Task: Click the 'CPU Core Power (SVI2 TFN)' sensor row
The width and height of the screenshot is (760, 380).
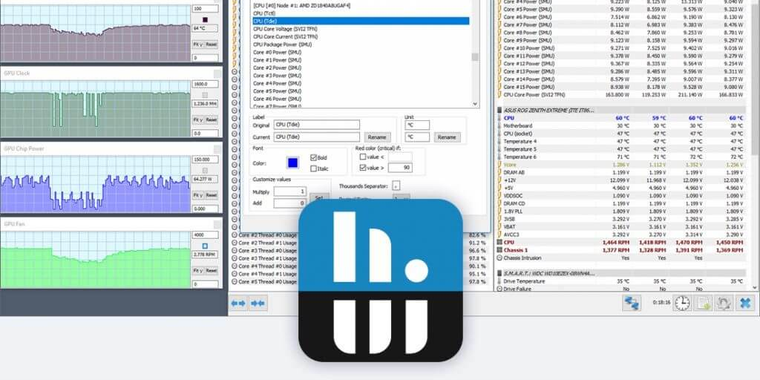Action: [621, 95]
